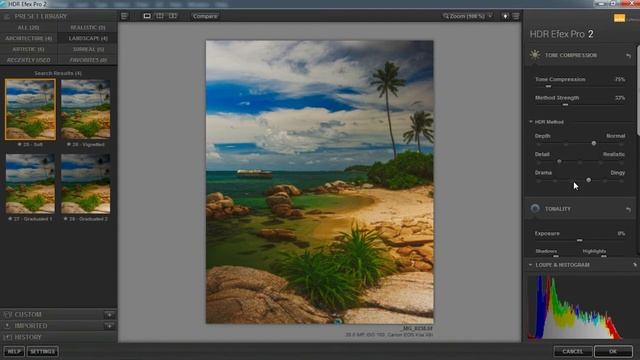The height and width of the screenshot is (360, 640).
Task: Click the CANCEL button
Action: click(573, 351)
